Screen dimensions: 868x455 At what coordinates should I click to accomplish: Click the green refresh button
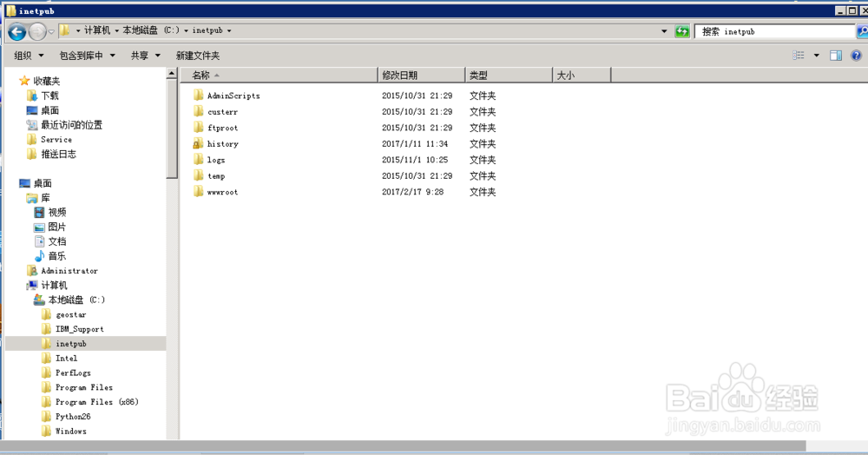pos(682,31)
